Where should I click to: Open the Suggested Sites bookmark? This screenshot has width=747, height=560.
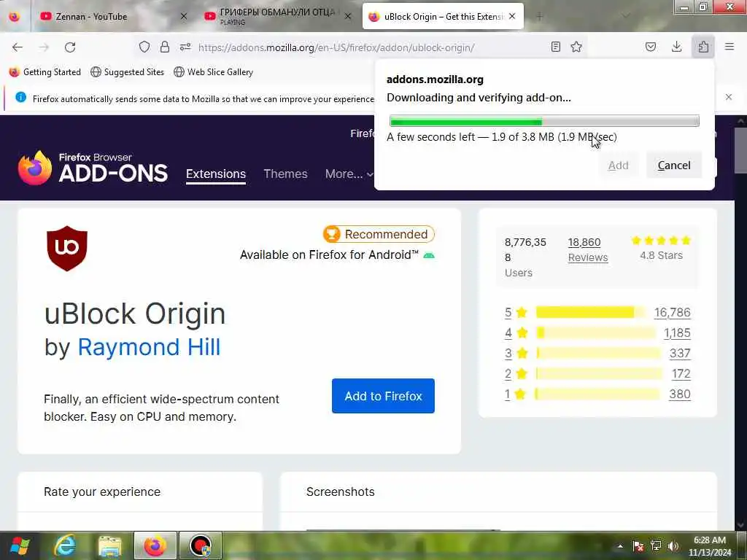click(127, 72)
